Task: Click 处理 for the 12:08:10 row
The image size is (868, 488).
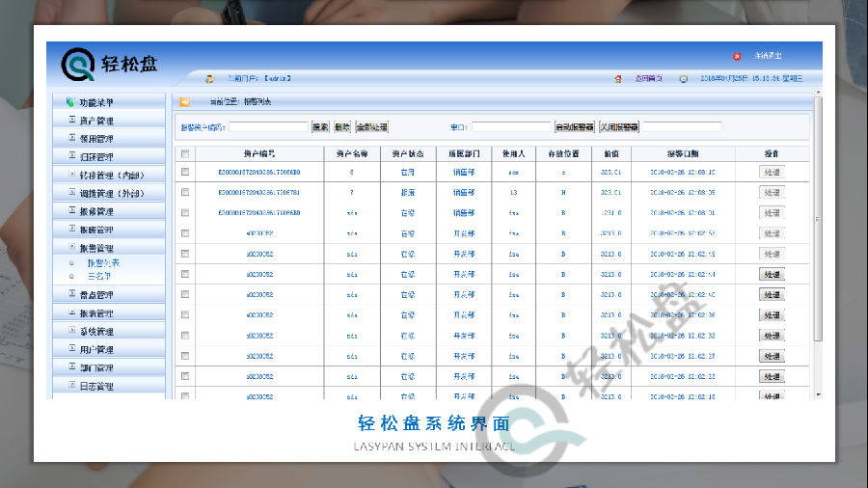Action: click(772, 172)
